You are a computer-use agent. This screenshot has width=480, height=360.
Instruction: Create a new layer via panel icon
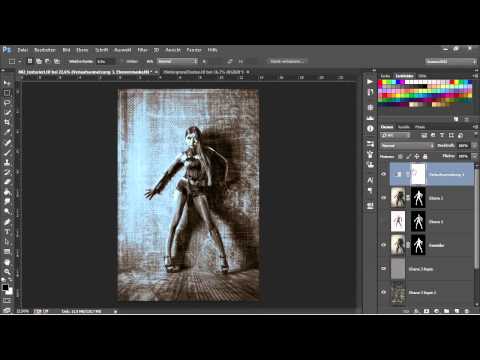(x=457, y=311)
